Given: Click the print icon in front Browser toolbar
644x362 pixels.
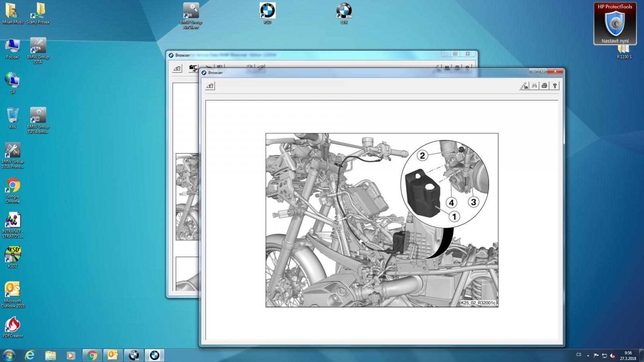Looking at the screenshot, I should (544, 86).
